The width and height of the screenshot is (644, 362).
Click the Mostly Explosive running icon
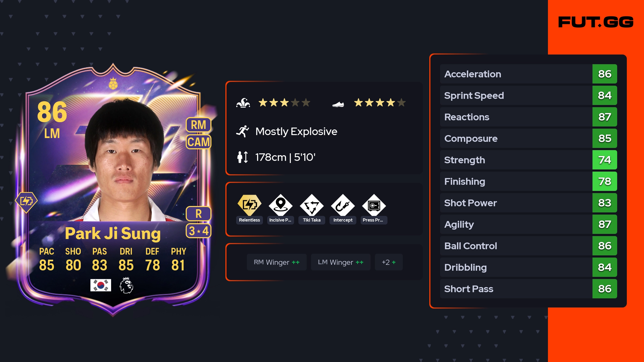243,131
